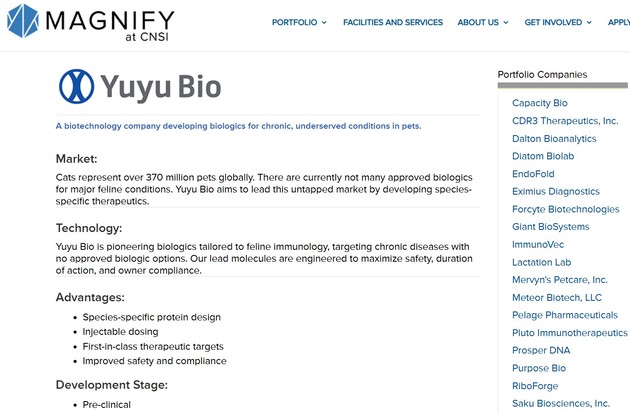Select Dalton Bioanalytics in sidebar
The height and width of the screenshot is (413, 630).
pos(554,139)
